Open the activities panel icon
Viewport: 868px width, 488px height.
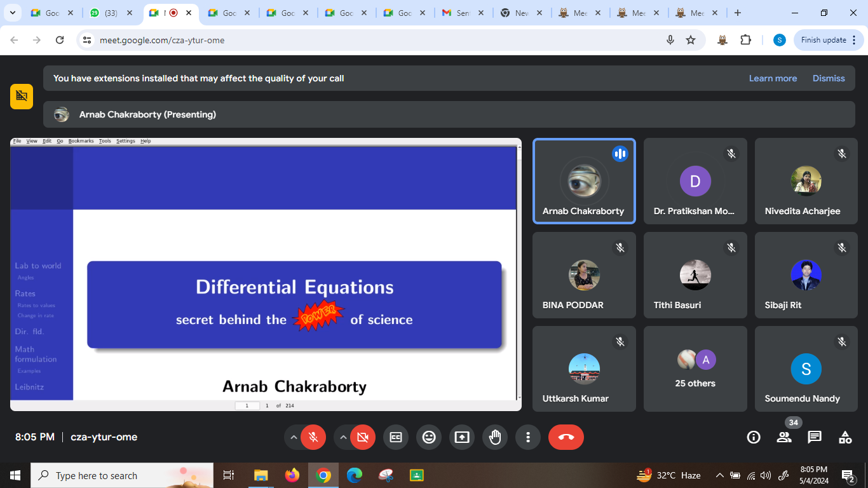click(845, 437)
